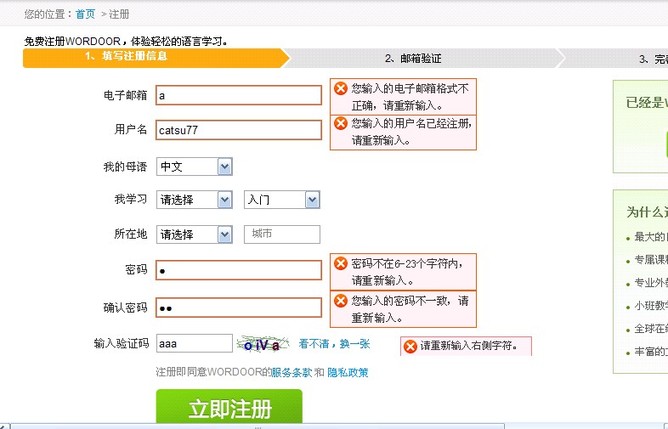
Task: Click the 城市 city input field
Action: pyautogui.click(x=282, y=234)
